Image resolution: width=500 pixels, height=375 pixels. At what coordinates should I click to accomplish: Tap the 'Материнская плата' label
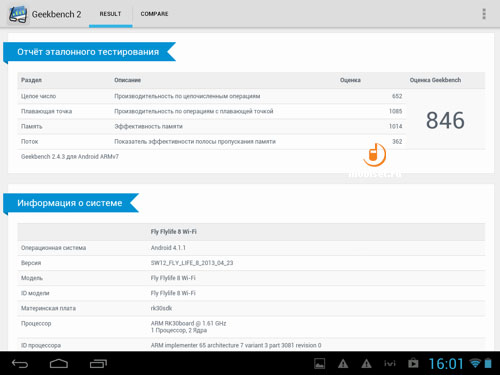click(x=48, y=308)
